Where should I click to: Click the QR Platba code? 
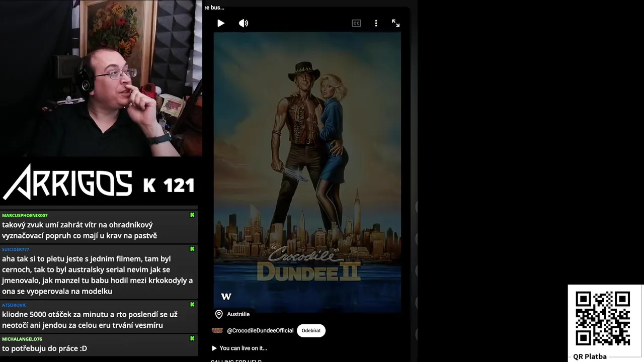tap(603, 318)
